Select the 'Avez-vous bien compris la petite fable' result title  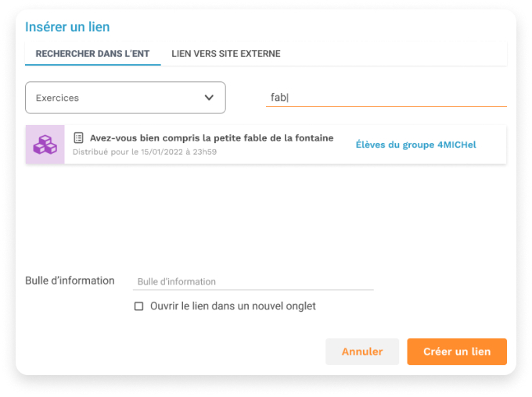(212, 138)
